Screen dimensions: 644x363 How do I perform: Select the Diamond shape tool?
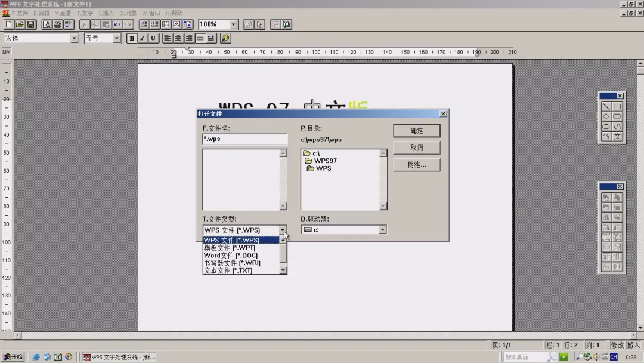pos(606,116)
